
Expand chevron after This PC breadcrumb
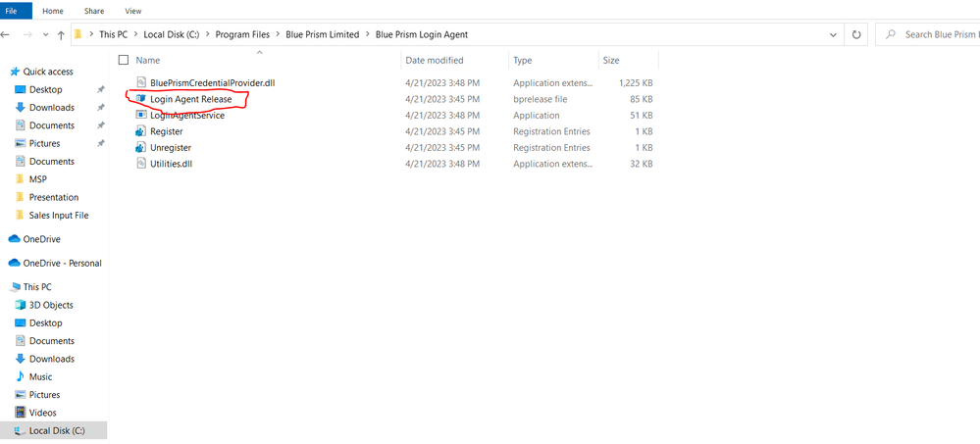pos(135,35)
